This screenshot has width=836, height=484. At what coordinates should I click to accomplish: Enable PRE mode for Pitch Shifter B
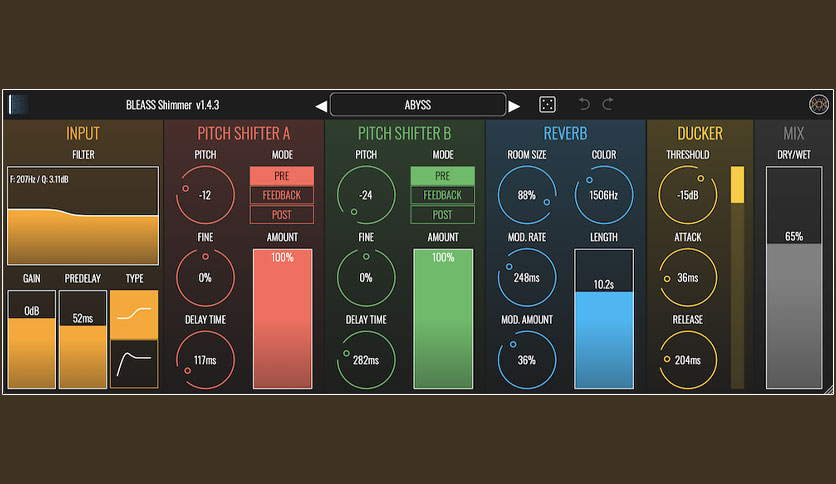point(443,176)
